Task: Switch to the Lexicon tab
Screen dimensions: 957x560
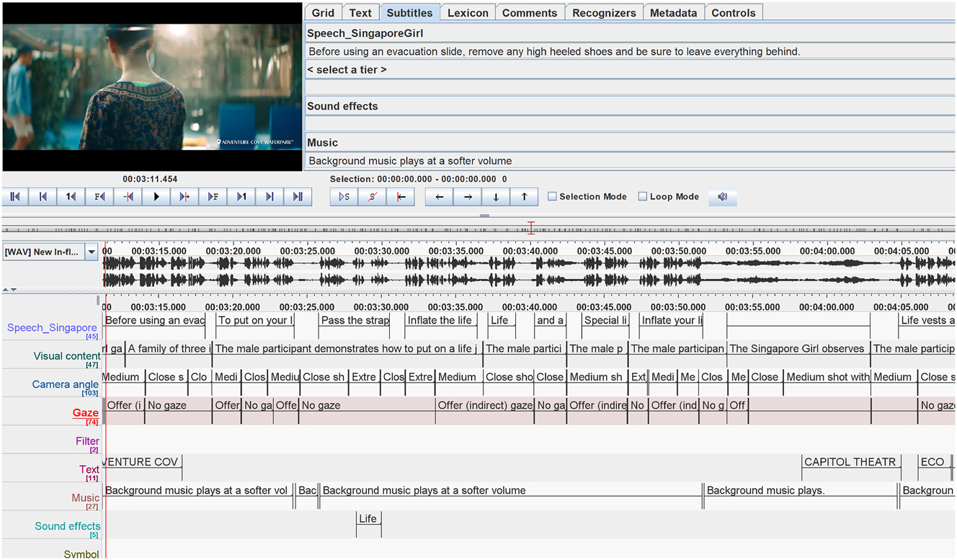Action: 468,13
